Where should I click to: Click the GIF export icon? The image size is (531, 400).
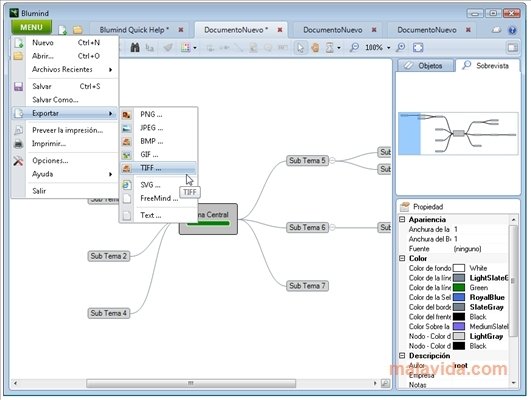pos(126,155)
